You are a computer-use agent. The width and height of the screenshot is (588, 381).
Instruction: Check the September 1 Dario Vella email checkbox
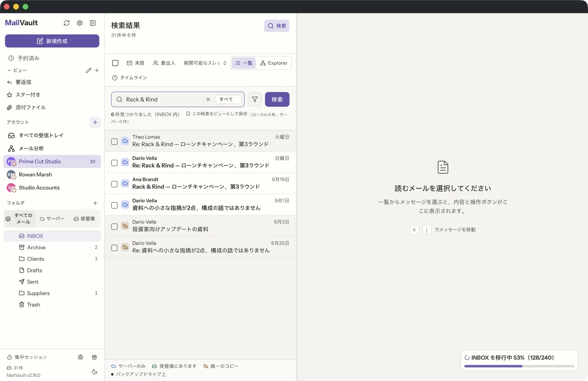click(114, 205)
